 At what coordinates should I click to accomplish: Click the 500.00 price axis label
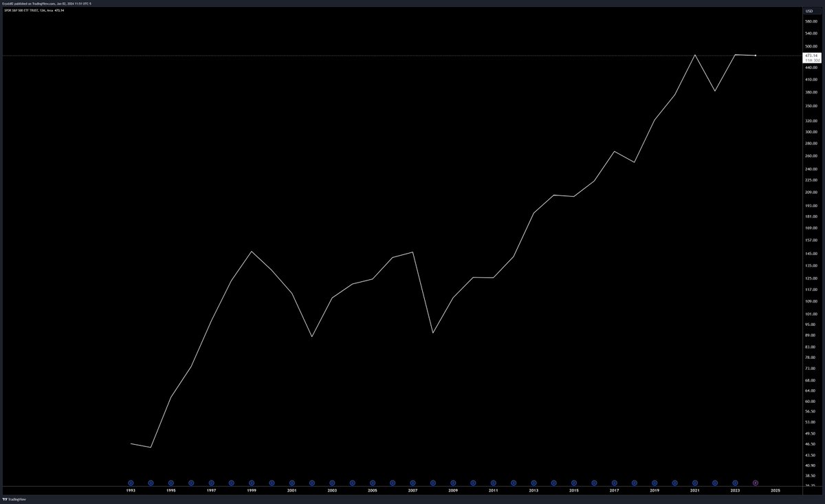click(812, 47)
